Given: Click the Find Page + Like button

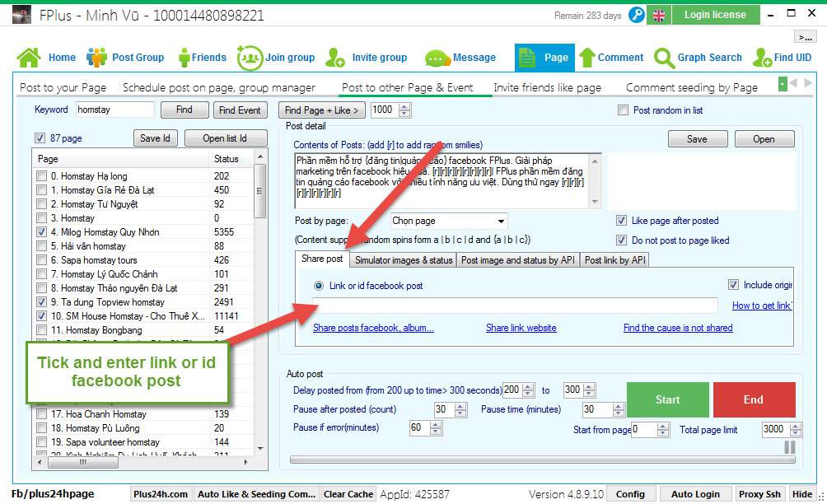Looking at the screenshot, I should click(322, 110).
